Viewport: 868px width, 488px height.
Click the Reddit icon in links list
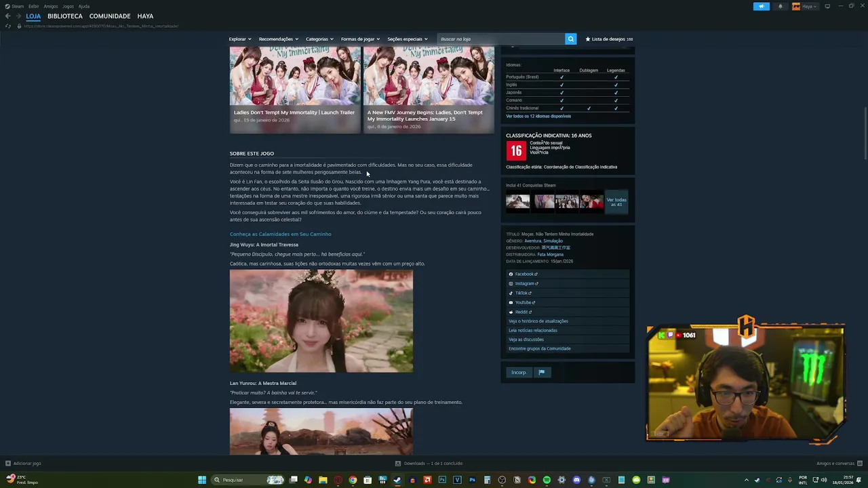[511, 312]
